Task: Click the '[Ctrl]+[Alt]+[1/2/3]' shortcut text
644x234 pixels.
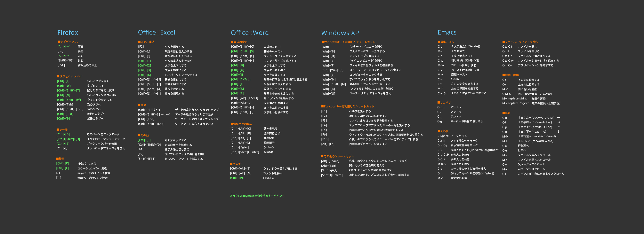Action: 245,98
